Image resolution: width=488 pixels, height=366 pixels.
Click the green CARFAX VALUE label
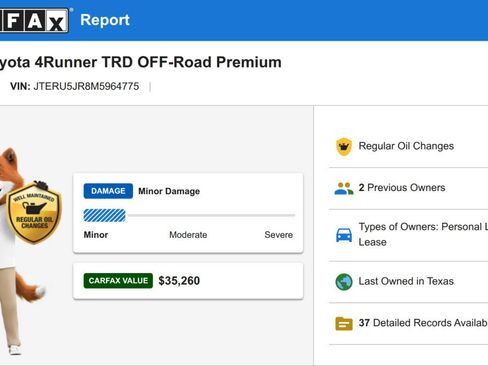tap(118, 281)
